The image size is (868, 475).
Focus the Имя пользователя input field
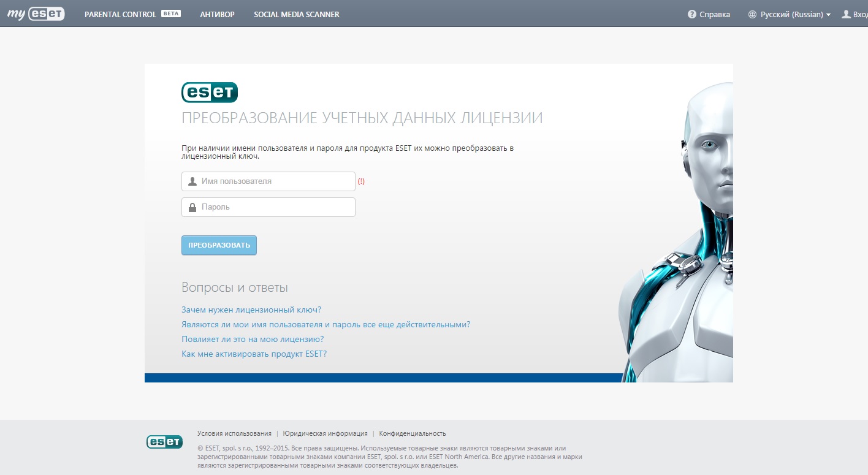(268, 181)
